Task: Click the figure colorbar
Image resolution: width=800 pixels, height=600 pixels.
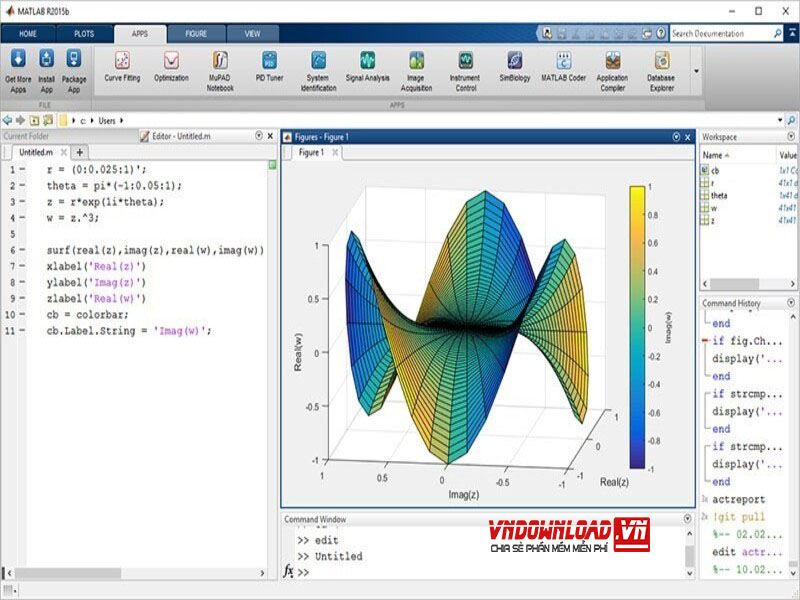Action: click(637, 327)
